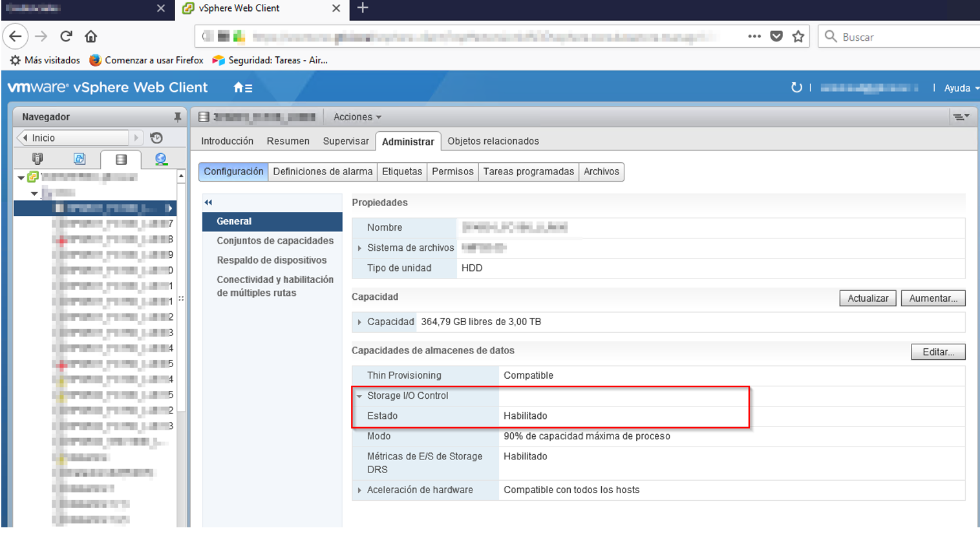
Task: Select the Storage view icon in the navigator
Action: point(121,159)
